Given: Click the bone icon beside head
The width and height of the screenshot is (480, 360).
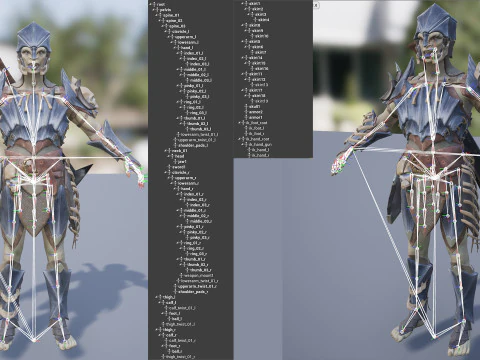Looking at the screenshot, I should (x=173, y=156).
